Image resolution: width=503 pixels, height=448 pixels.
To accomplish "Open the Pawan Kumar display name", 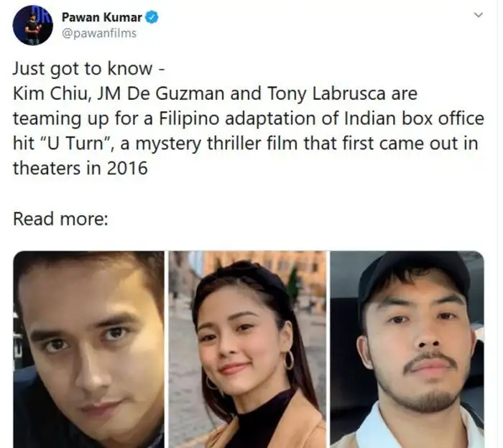I will (x=102, y=17).
